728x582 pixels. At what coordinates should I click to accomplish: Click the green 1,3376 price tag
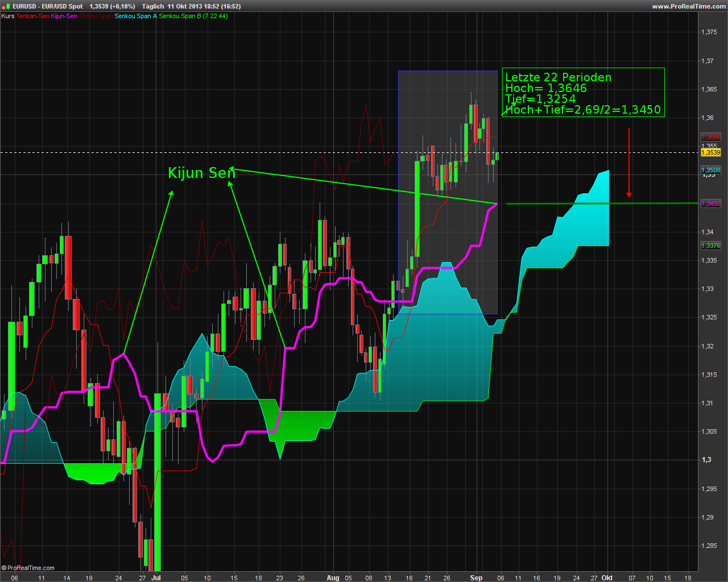(711, 246)
